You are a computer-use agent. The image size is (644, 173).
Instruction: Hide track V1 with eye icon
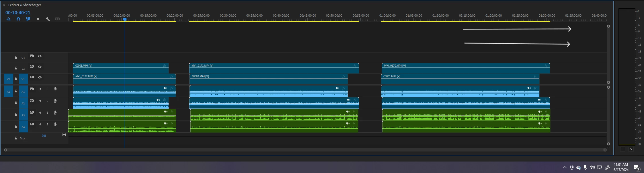click(x=40, y=77)
